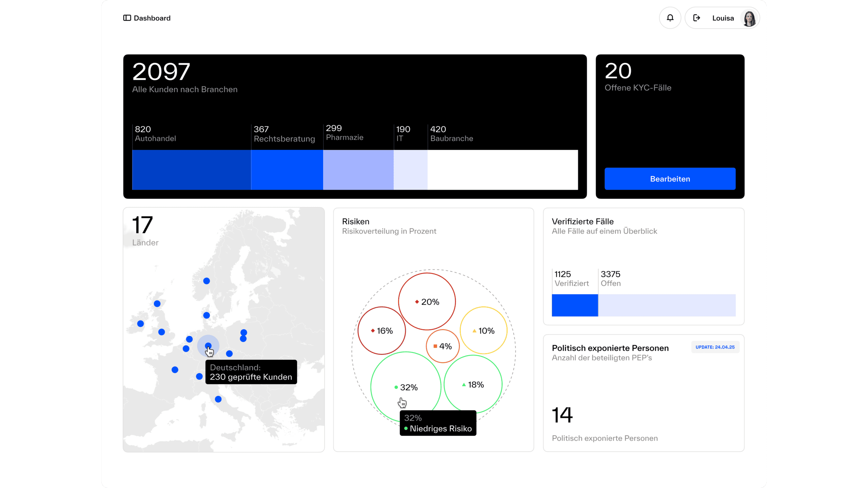
Task: Select the Pharmazie light purple bar segment
Action: click(358, 170)
